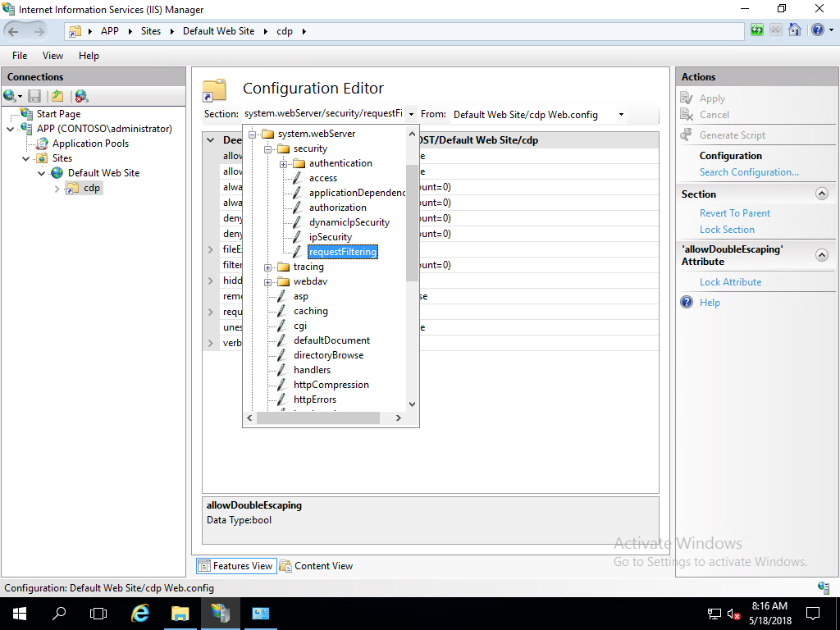Click the Delete Connection globe icon
The height and width of the screenshot is (630, 840).
tap(81, 96)
